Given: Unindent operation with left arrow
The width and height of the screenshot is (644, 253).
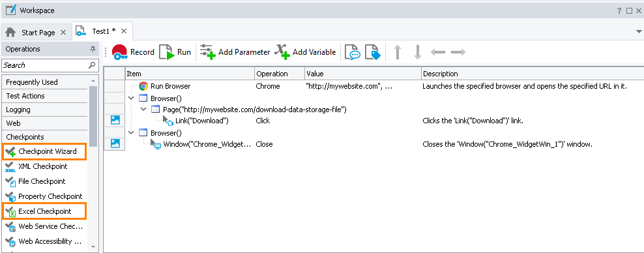Looking at the screenshot, I should coord(438,52).
